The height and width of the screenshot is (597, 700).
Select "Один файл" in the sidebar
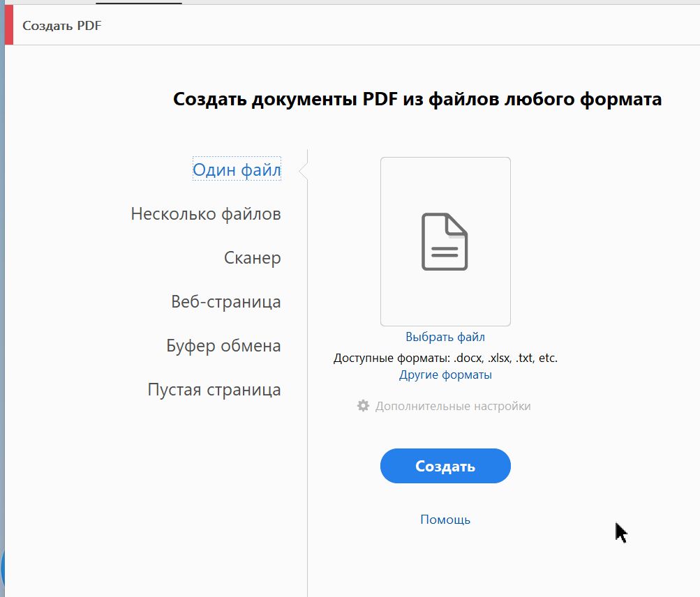tap(236, 169)
